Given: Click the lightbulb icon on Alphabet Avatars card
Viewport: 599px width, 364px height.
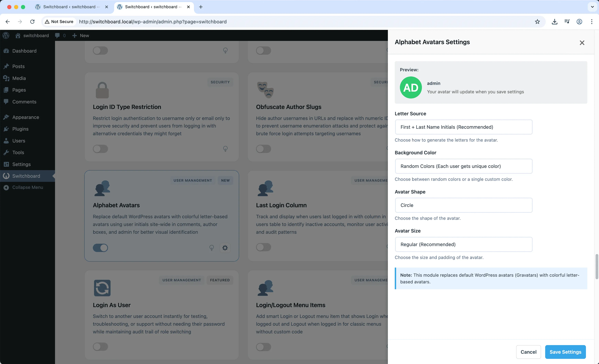Looking at the screenshot, I should click(212, 248).
